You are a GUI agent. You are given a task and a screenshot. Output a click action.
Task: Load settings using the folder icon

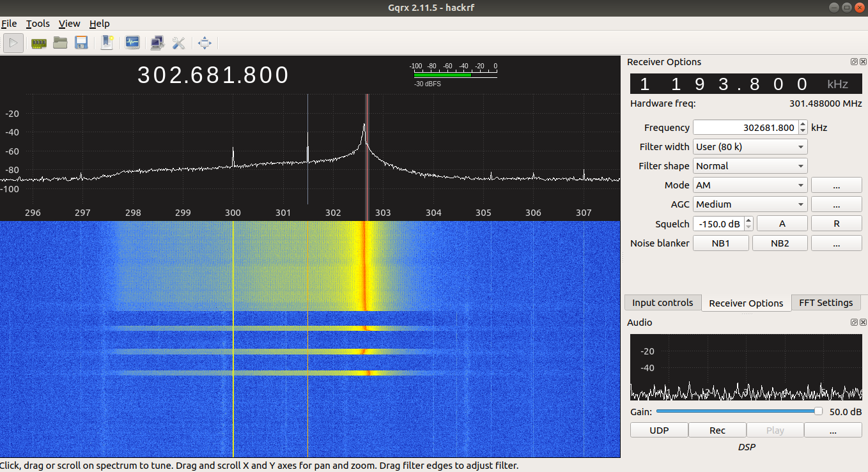[x=60, y=43]
